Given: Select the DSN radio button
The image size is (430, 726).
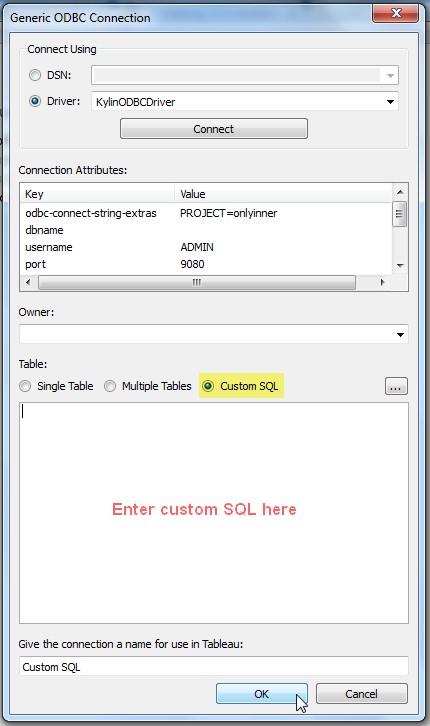Looking at the screenshot, I should 35,75.
